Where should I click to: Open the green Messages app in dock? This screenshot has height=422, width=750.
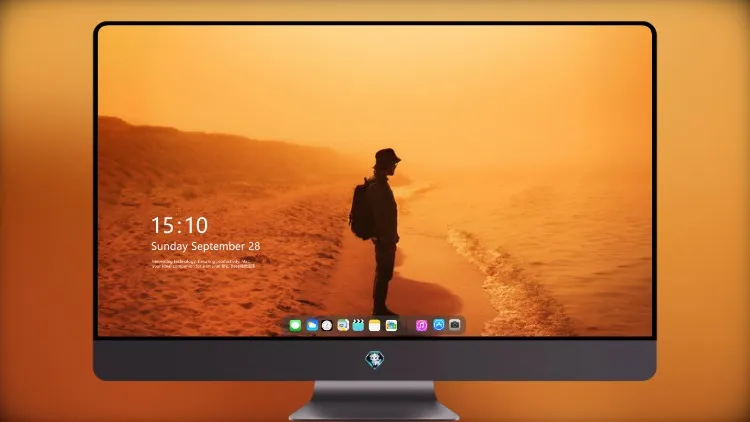point(295,326)
